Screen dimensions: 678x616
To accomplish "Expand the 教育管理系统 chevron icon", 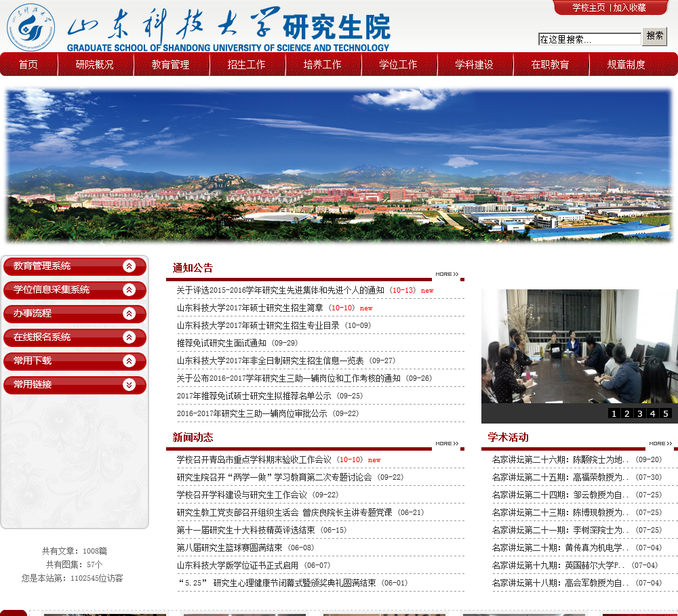I will coord(129,266).
